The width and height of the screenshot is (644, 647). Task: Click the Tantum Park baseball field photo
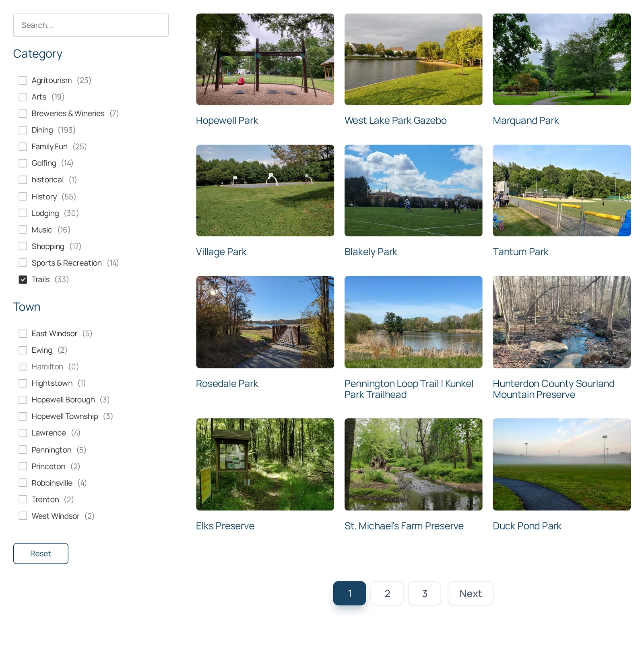pos(562,190)
